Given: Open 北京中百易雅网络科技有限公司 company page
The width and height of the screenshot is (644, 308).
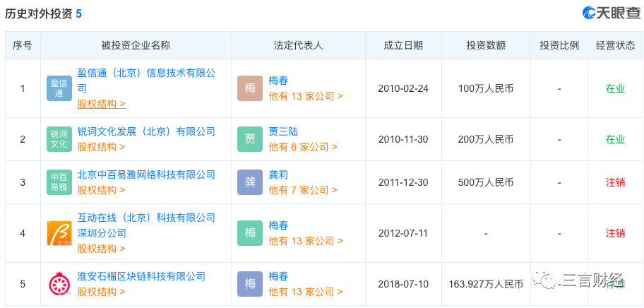Looking at the screenshot, I should [x=146, y=174].
